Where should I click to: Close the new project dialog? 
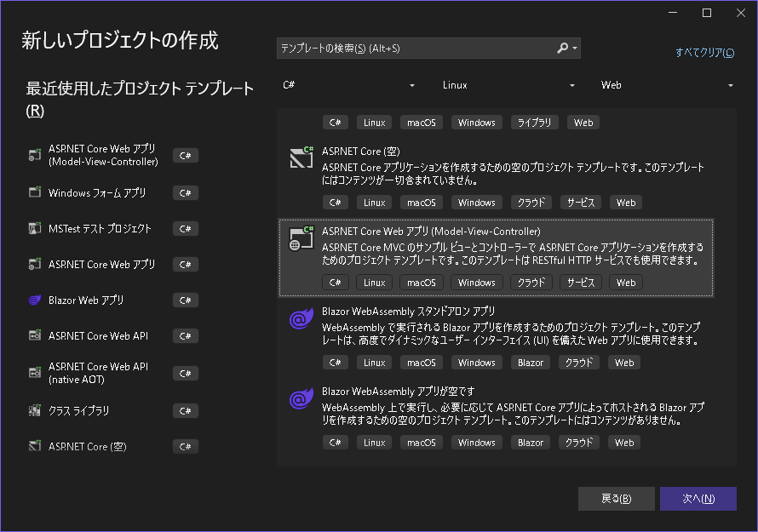click(741, 13)
